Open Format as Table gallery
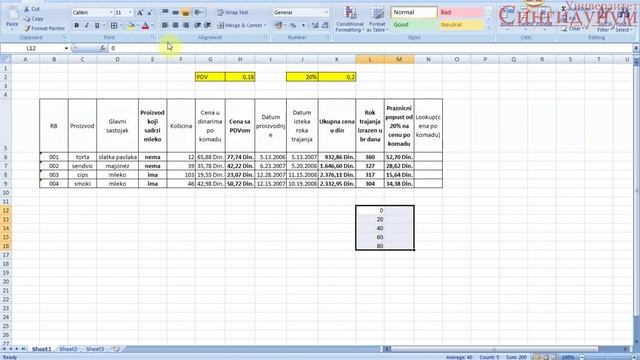Image resolution: width=640 pixels, height=360 pixels. (378, 19)
